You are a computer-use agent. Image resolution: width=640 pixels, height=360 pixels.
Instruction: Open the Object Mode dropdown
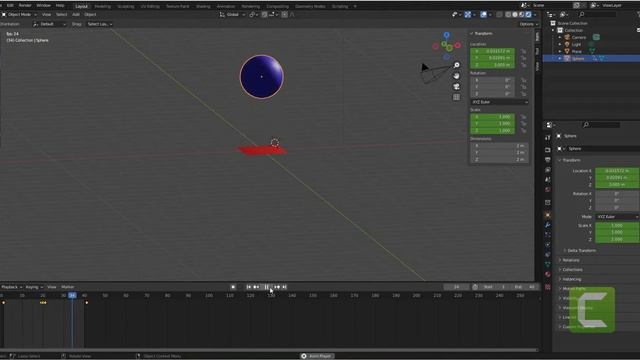pyautogui.click(x=19, y=14)
